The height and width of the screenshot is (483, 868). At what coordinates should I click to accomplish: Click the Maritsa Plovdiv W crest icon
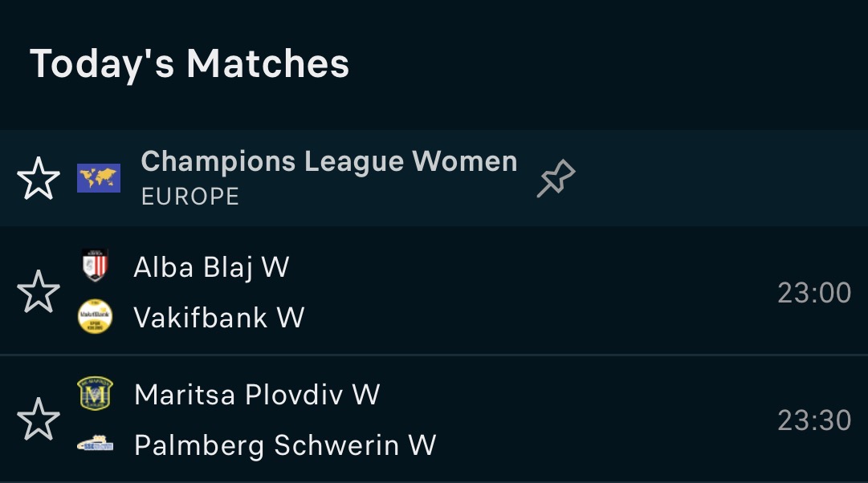(95, 394)
